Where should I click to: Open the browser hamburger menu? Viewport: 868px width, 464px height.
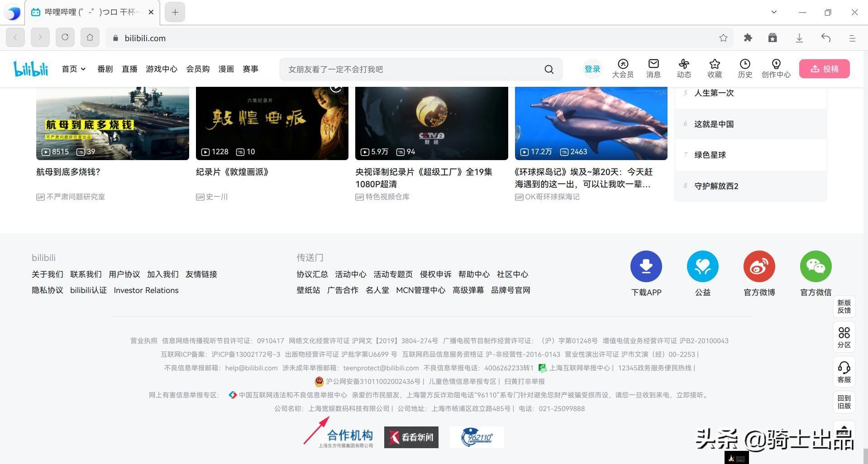click(x=852, y=38)
